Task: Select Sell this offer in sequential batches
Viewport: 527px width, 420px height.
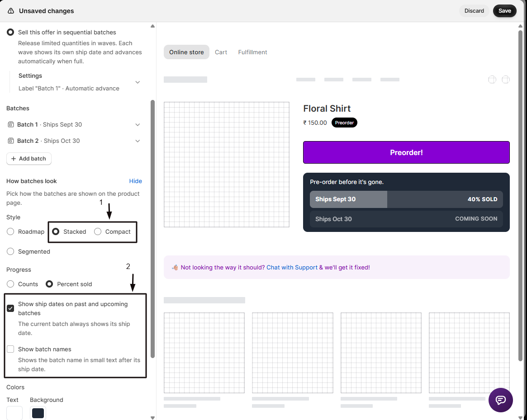Action: pyautogui.click(x=10, y=32)
